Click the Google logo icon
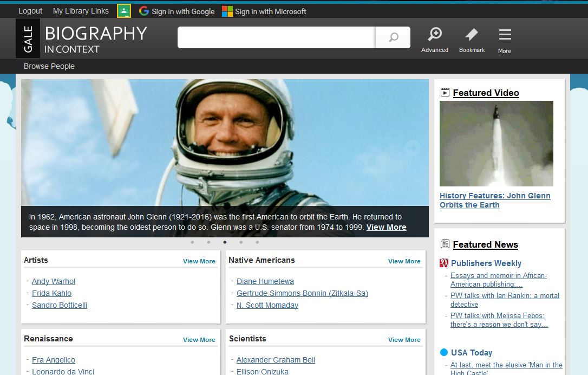This screenshot has width=588, height=375. coord(143,11)
